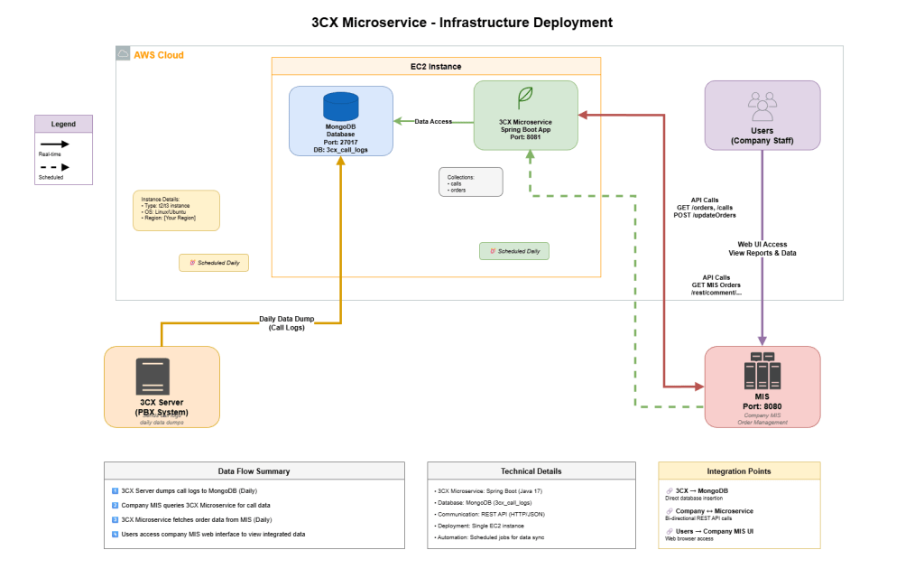Select the EC2 Instance title bar

tap(435, 65)
